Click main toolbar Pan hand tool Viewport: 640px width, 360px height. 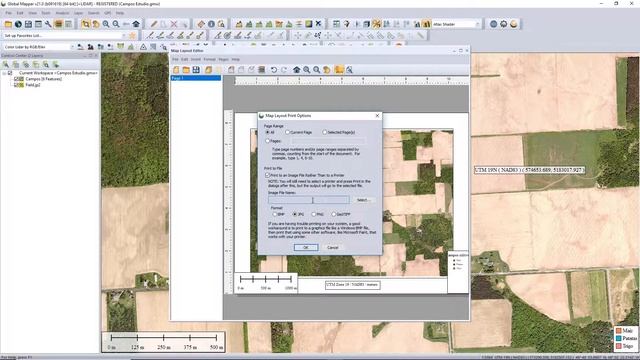click(x=96, y=24)
